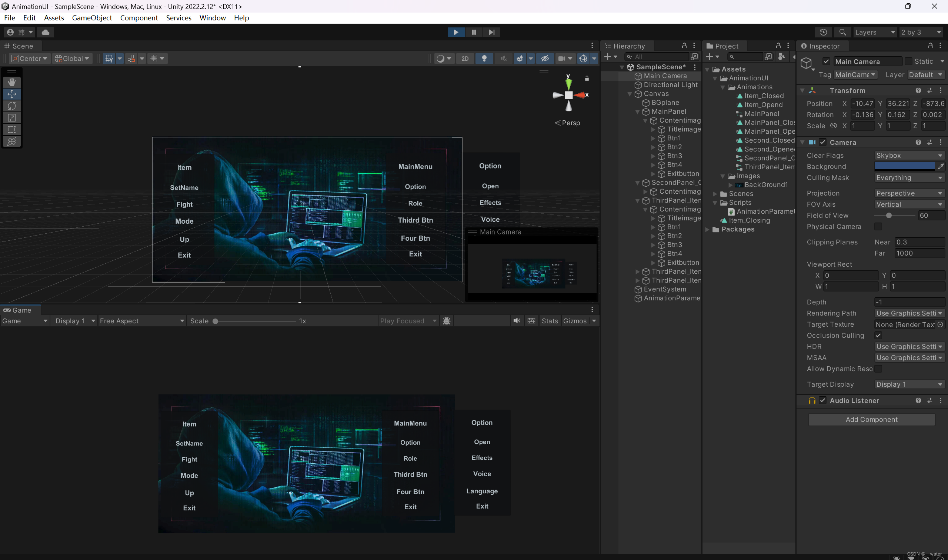The image size is (948, 560).
Task: Open the Undo History icon
Action: (x=824, y=32)
